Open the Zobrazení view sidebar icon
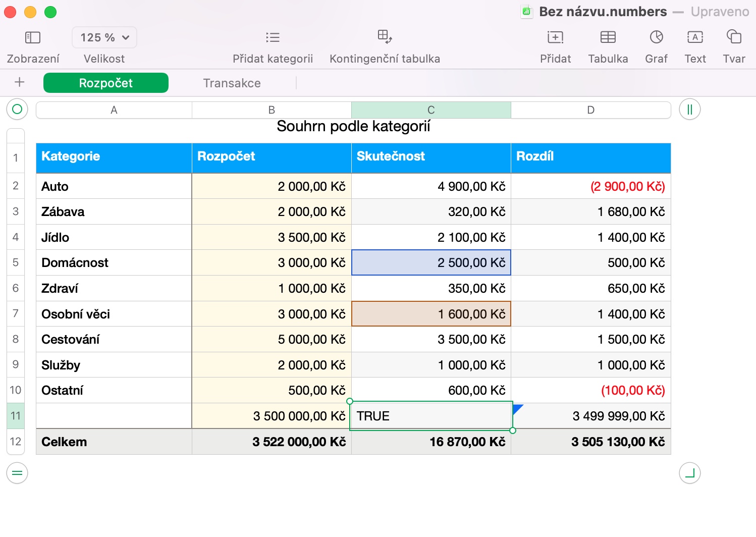The width and height of the screenshot is (756, 537). coord(33,37)
